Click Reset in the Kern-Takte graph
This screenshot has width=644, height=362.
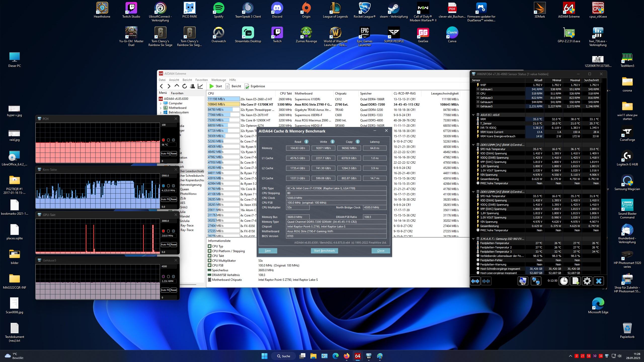174,199
